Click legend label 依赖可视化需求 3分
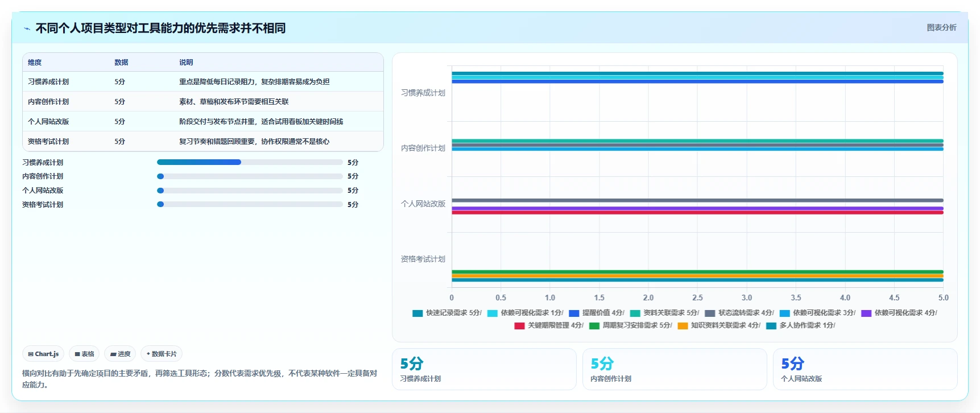 point(824,313)
